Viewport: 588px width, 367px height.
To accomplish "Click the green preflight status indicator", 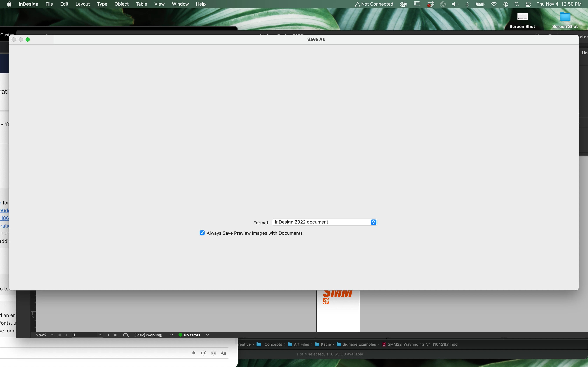I will tap(180, 335).
